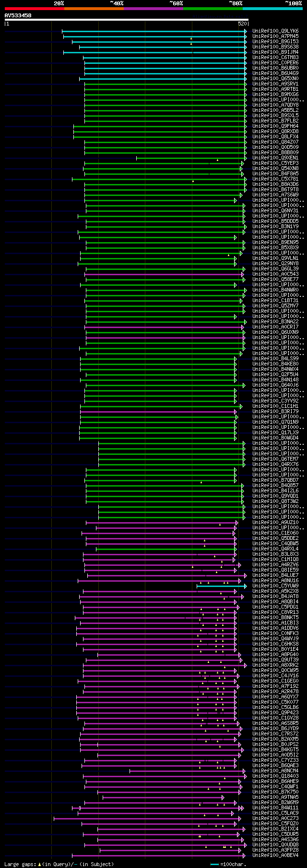307x868 pixels.
Task: Open hit UniRef100_C5X781
Action: click(275, 179)
